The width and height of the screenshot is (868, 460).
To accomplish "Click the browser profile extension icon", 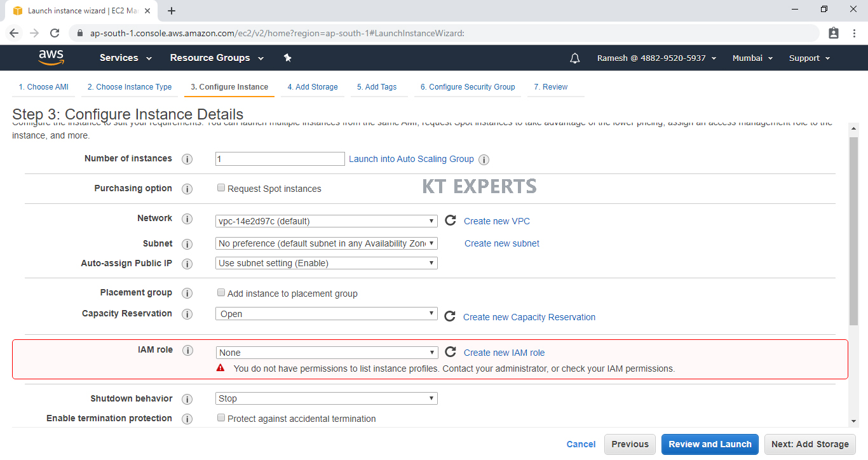I will pos(834,33).
